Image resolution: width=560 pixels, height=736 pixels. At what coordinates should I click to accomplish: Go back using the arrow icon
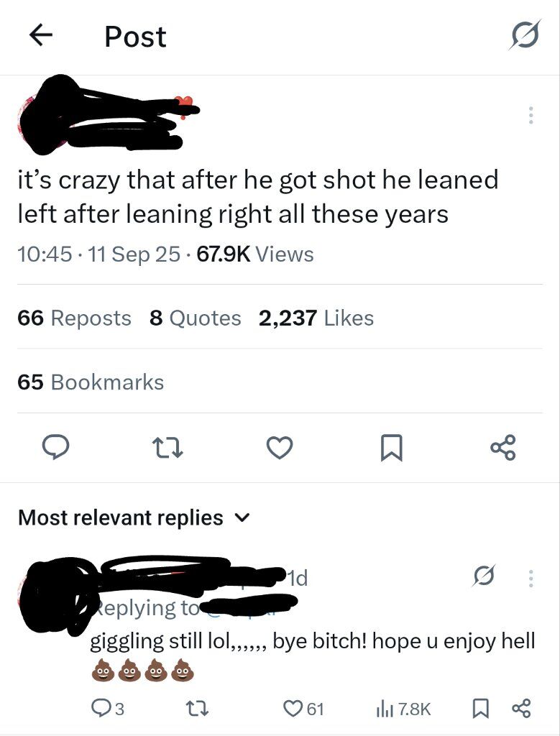click(42, 37)
